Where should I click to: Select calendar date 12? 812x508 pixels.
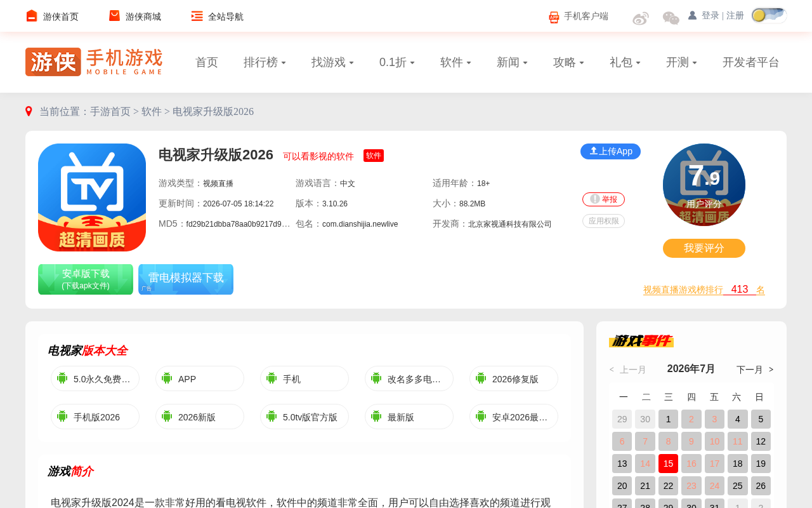click(x=761, y=441)
